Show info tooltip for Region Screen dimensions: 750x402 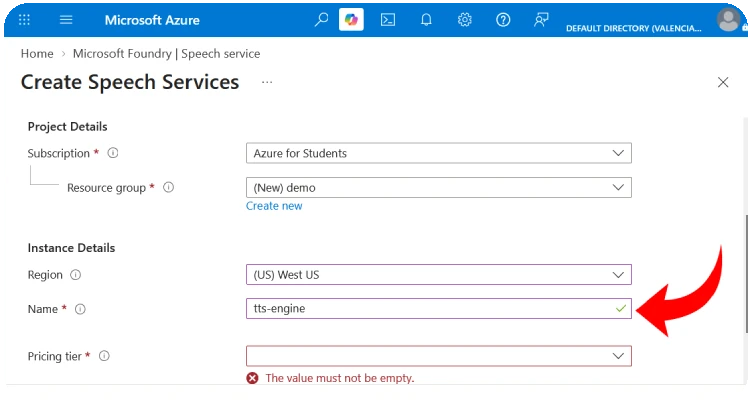(76, 275)
